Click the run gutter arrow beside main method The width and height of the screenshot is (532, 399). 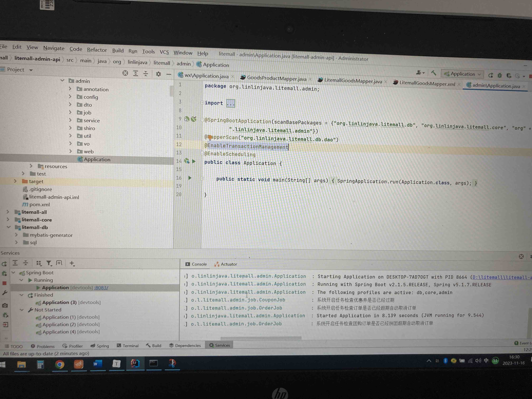pyautogui.click(x=190, y=178)
